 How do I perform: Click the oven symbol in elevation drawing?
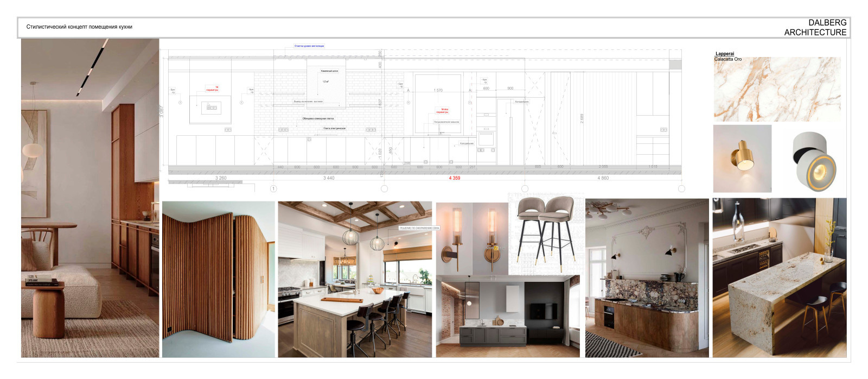pos(486,137)
